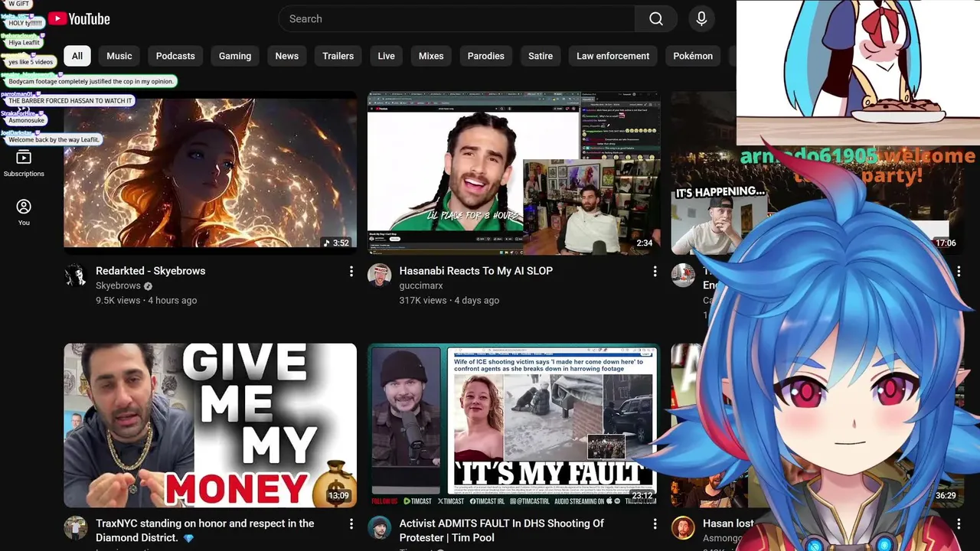Select the Live filter chip
The image size is (980, 551).
tap(387, 56)
